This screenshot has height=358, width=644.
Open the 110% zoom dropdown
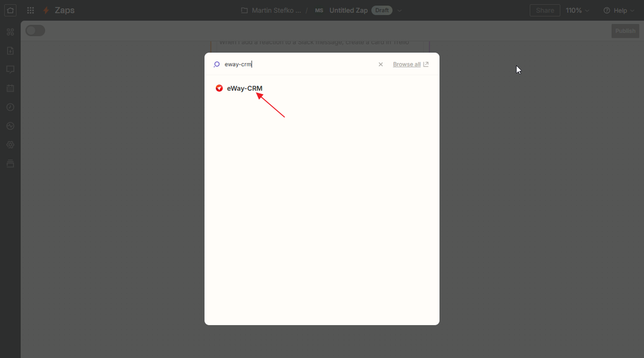pyautogui.click(x=578, y=10)
